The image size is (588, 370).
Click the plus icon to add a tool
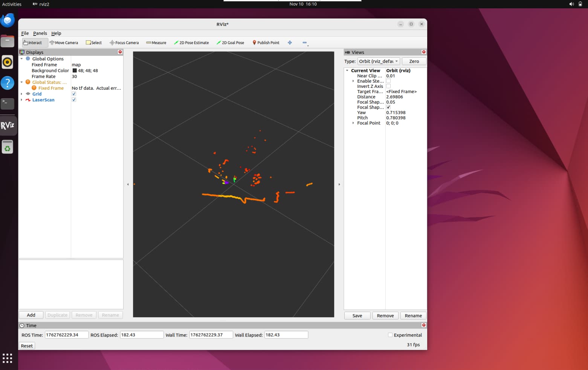[x=290, y=43]
